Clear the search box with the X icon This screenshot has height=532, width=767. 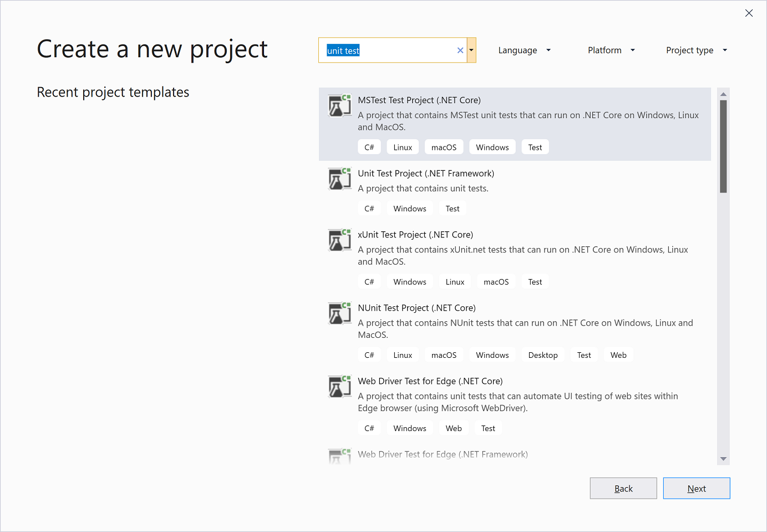tap(460, 50)
